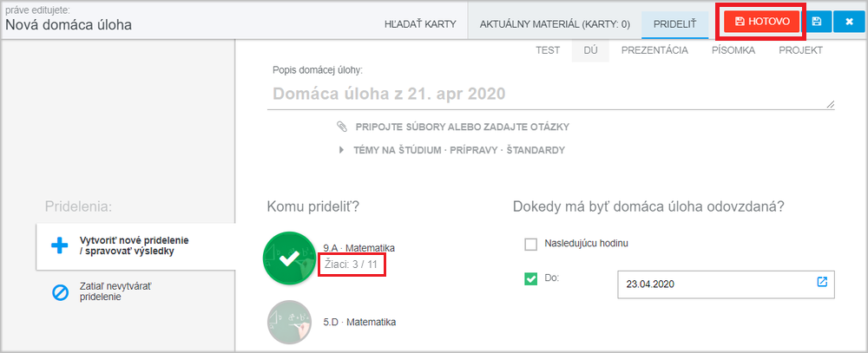
Task: Switch to HĽADAŤ KARTY tab
Action: click(420, 23)
